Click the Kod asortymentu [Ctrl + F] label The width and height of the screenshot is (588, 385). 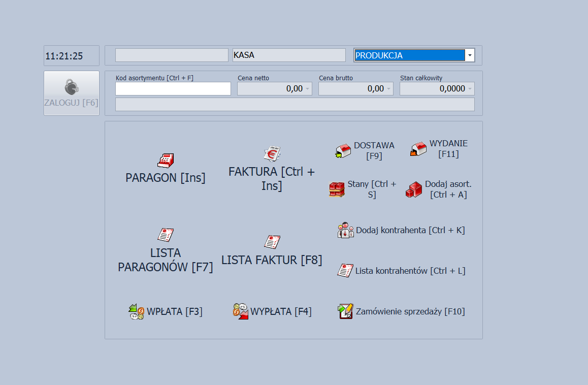coord(154,78)
